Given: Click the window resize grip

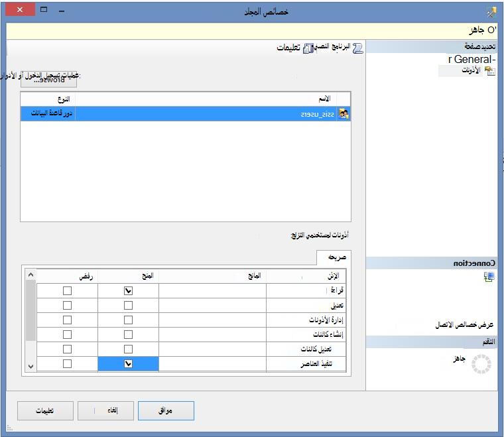Looking at the screenshot, I should point(10,428).
